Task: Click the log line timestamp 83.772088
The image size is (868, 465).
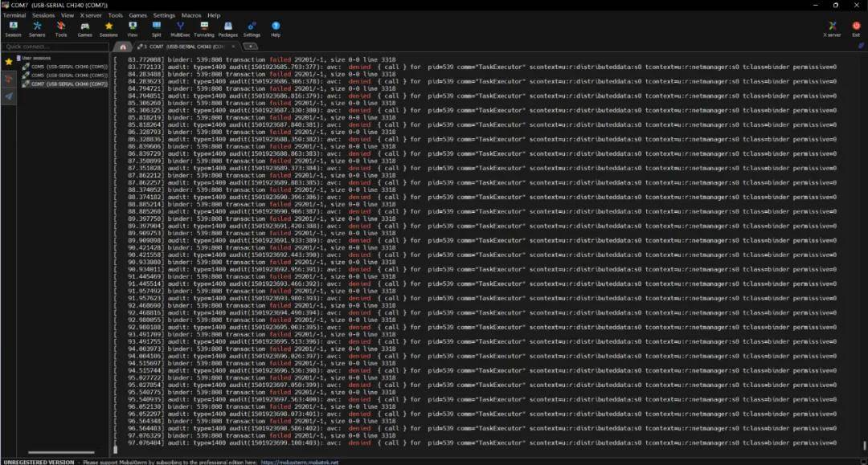Action: coord(145,59)
